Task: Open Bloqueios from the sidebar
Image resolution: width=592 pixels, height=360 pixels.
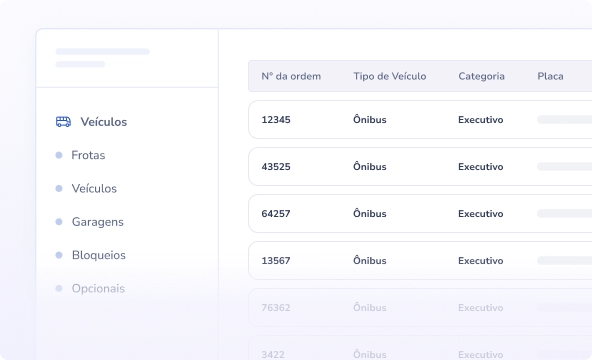Action: pos(99,255)
